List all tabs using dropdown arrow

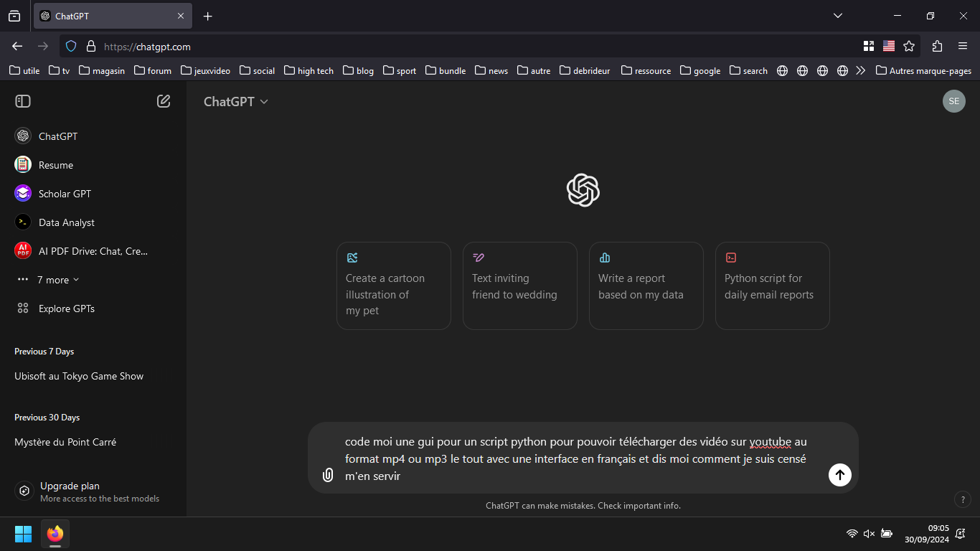837,16
